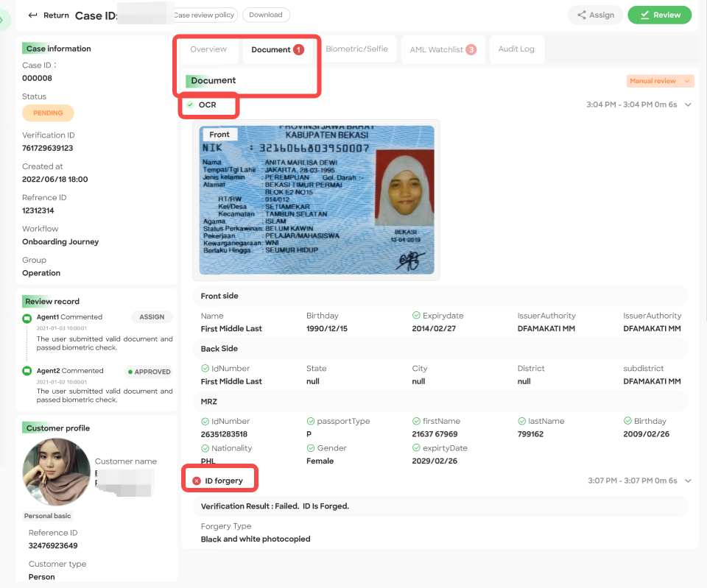Click the check icon beside Back Side IdNumber
This screenshot has height=588, width=707.
pyautogui.click(x=205, y=368)
